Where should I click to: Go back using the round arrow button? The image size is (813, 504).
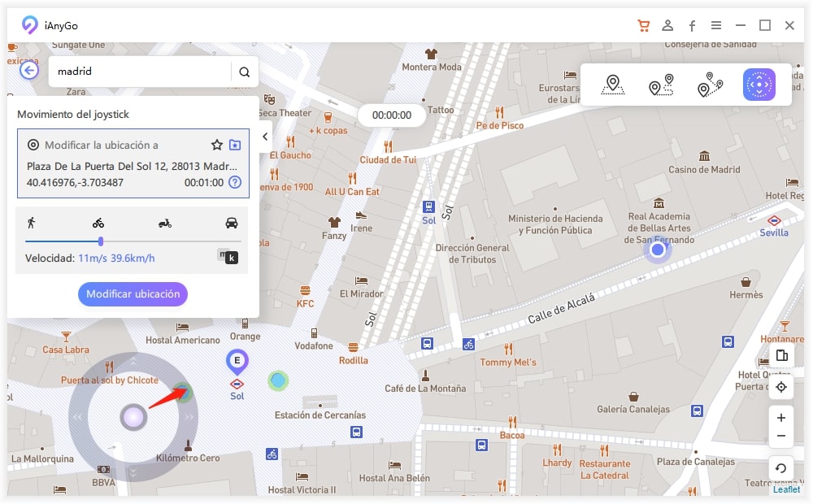(30, 71)
